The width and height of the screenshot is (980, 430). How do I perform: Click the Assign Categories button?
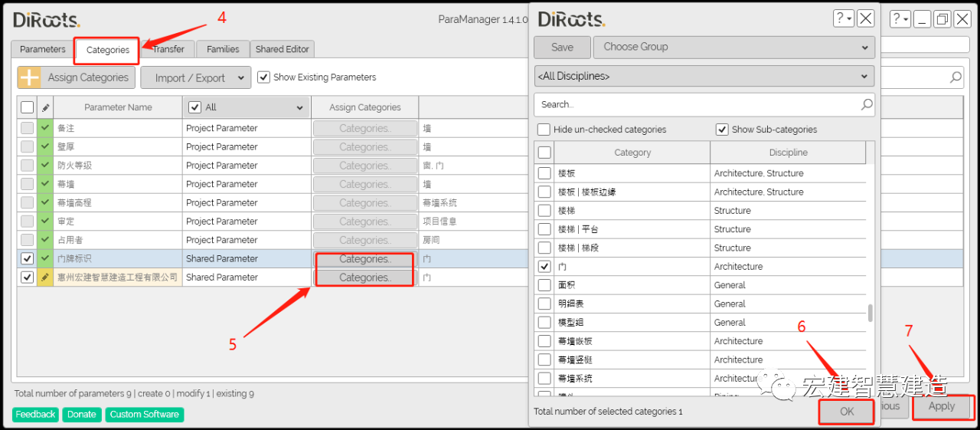click(x=77, y=77)
